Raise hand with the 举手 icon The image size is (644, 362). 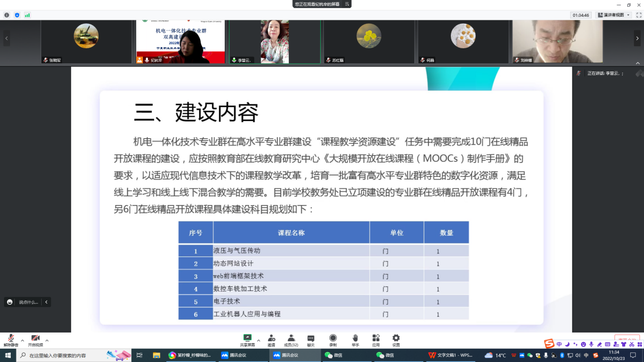click(x=355, y=340)
